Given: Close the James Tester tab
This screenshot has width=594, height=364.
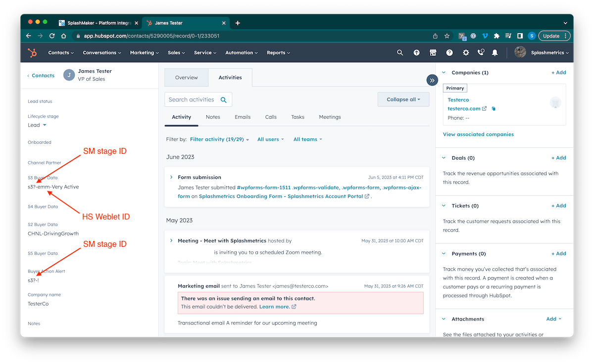Looking at the screenshot, I should 224,23.
